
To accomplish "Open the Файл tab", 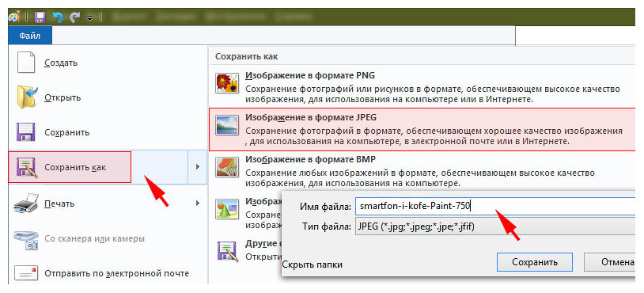I will (30, 36).
